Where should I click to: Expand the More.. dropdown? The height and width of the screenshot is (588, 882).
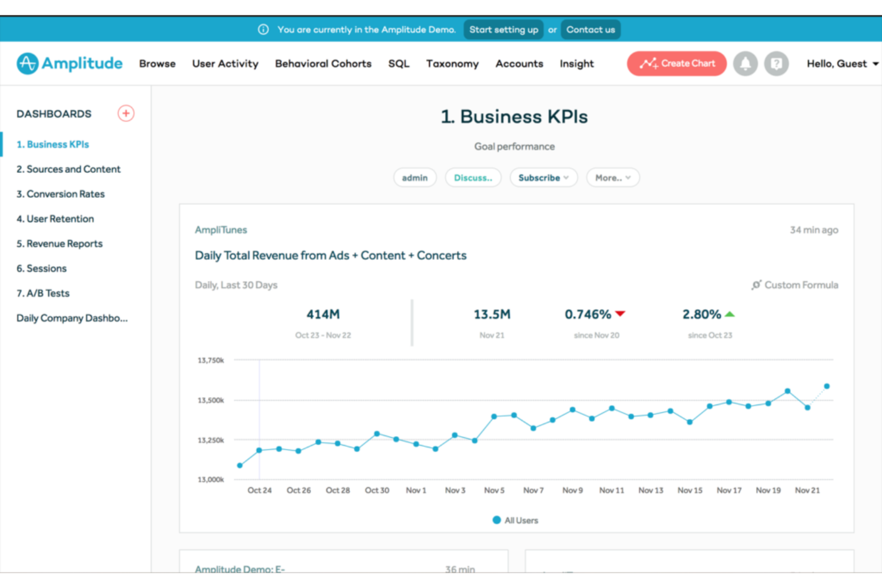613,178
